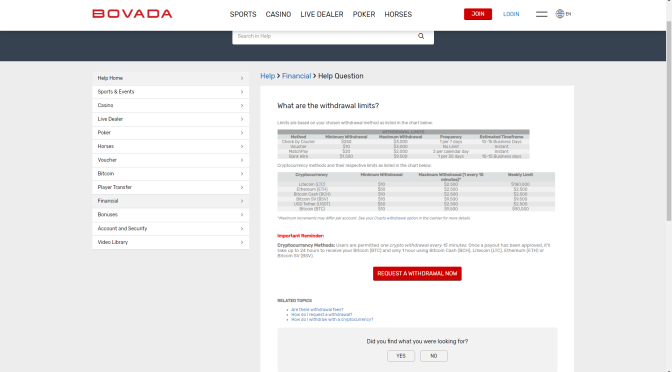672x372 pixels.
Task: Expand the Voucher row chevron
Action: coord(242,160)
